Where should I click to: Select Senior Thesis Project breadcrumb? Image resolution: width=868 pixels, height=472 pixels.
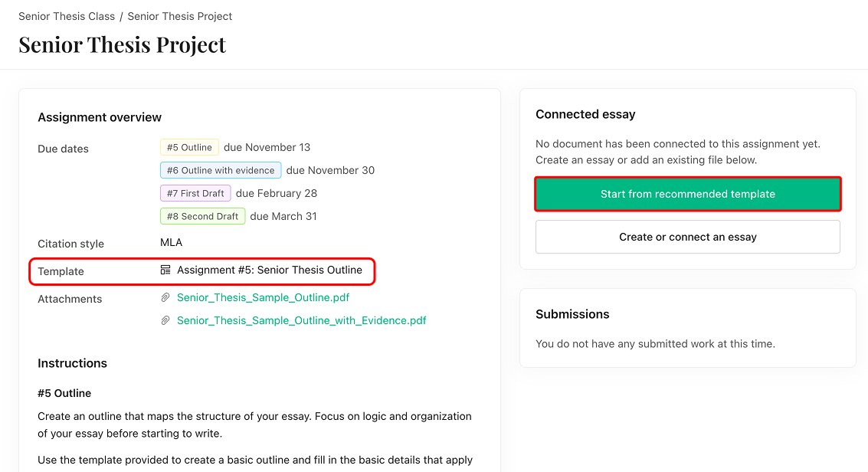coord(180,17)
